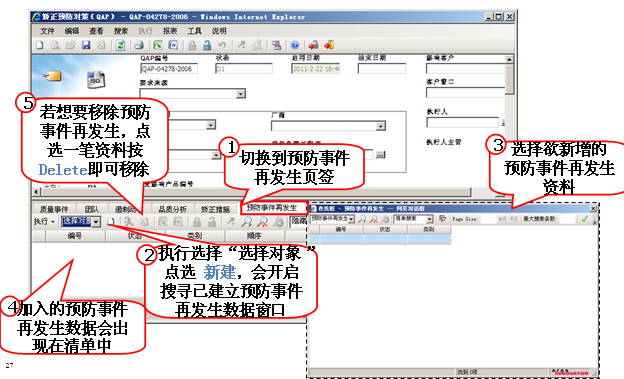Open help via the blue question icon
The height and width of the screenshot is (379, 624).
[x=294, y=45]
